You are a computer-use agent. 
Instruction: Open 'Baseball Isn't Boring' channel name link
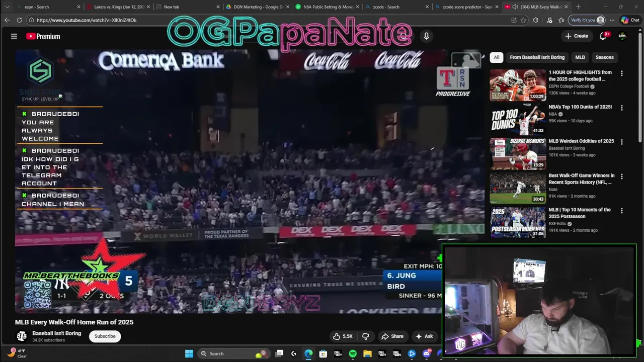point(56,333)
